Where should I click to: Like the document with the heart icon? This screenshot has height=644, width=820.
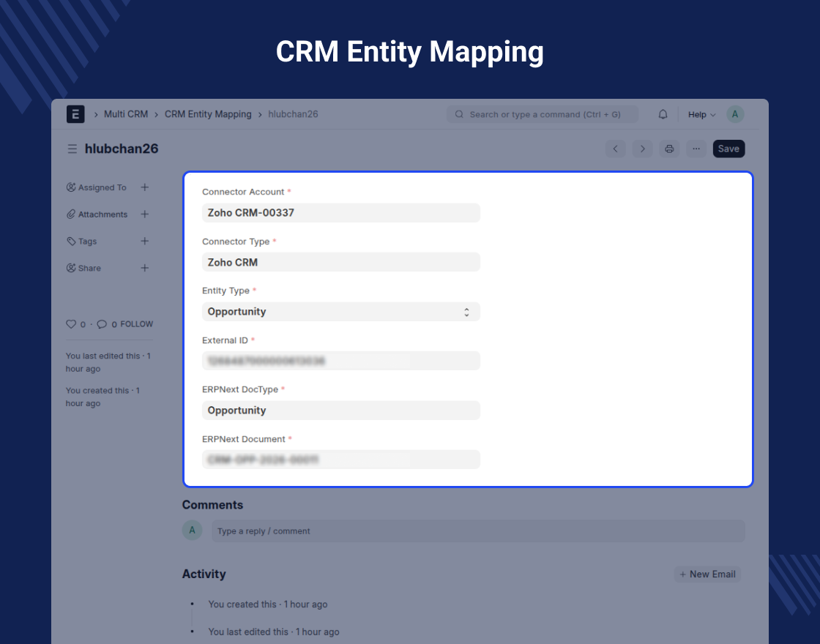(71, 324)
